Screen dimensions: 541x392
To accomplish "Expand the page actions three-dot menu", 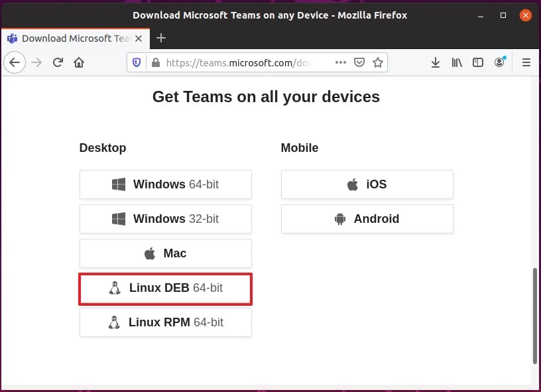I will pyautogui.click(x=341, y=62).
